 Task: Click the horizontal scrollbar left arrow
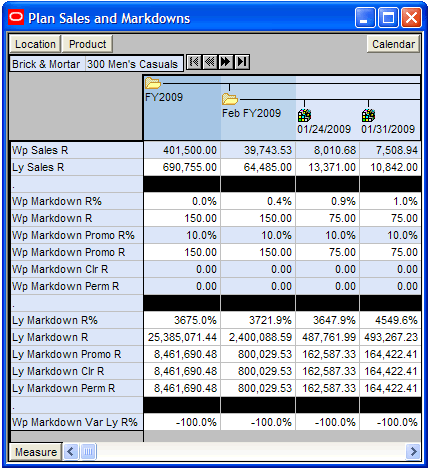pyautogui.click(x=70, y=452)
